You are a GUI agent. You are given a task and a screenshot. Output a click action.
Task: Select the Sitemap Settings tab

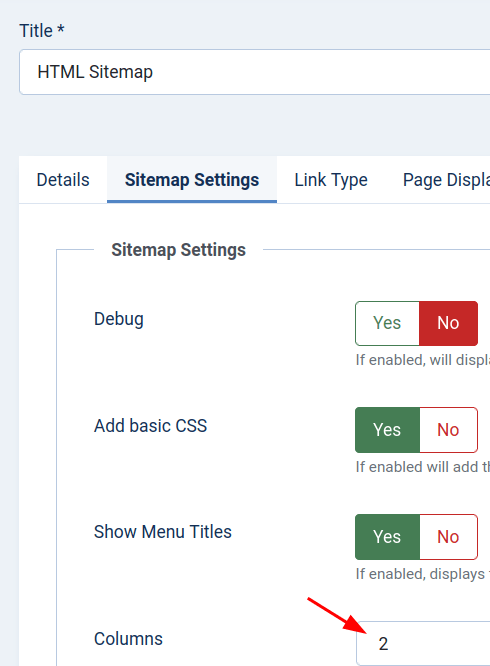(192, 180)
